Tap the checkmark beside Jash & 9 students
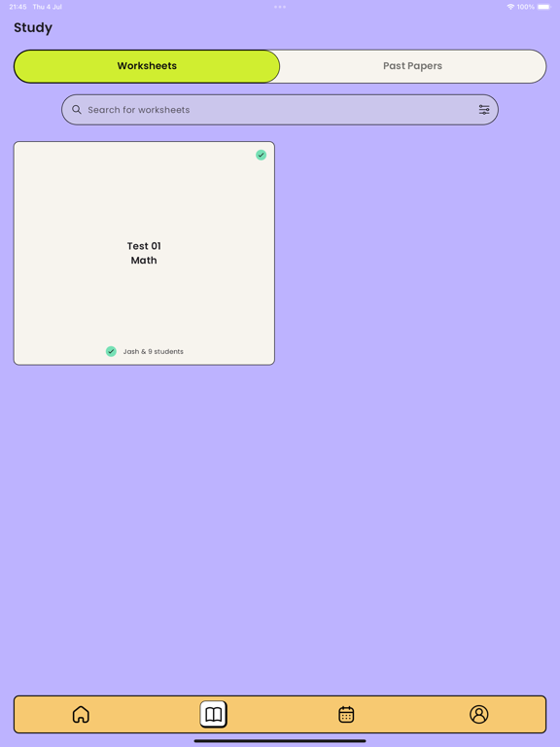The width and height of the screenshot is (560, 747). pyautogui.click(x=111, y=351)
